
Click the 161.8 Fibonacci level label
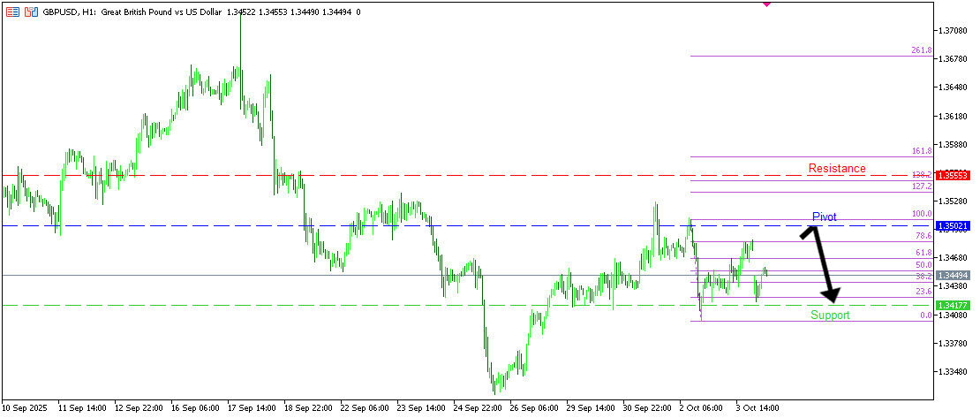(921, 151)
